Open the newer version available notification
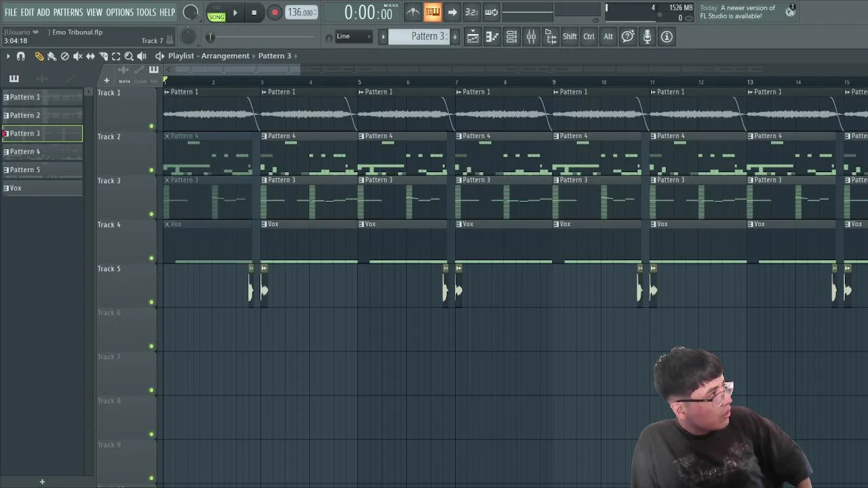Screen dimensions: 868x488 738,12
